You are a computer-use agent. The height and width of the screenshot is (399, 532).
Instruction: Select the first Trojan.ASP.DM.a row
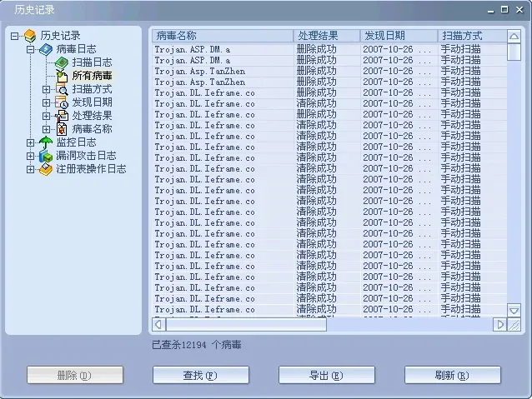[329, 49]
